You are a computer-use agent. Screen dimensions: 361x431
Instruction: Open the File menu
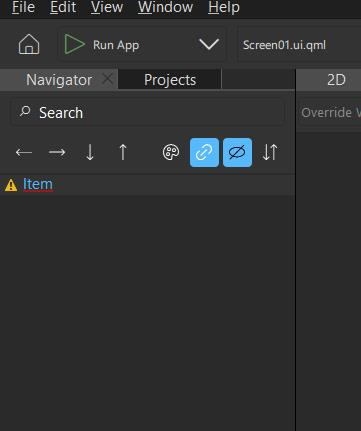point(23,7)
